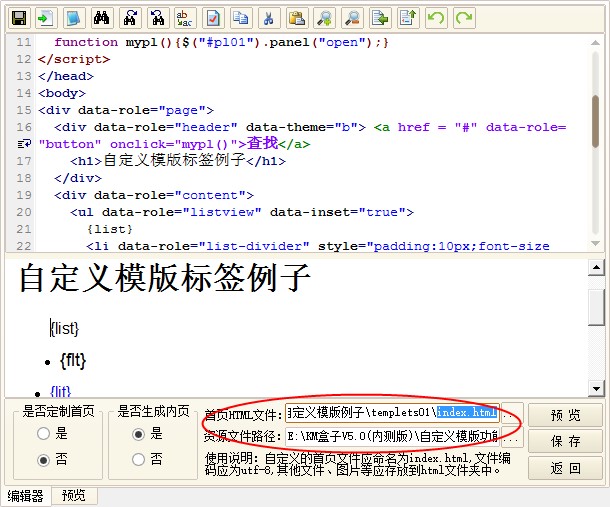Click the large 自定义模版标签例子 heading in preview

tap(165, 277)
